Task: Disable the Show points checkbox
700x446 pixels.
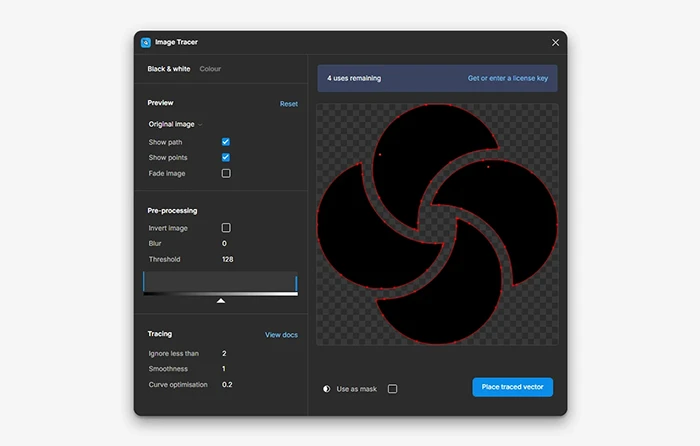Action: [226, 158]
